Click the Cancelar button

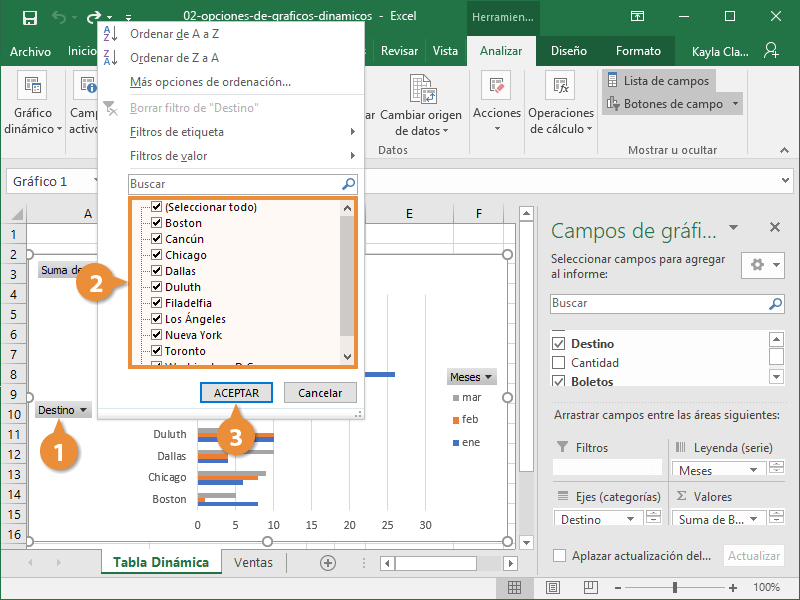(x=320, y=393)
